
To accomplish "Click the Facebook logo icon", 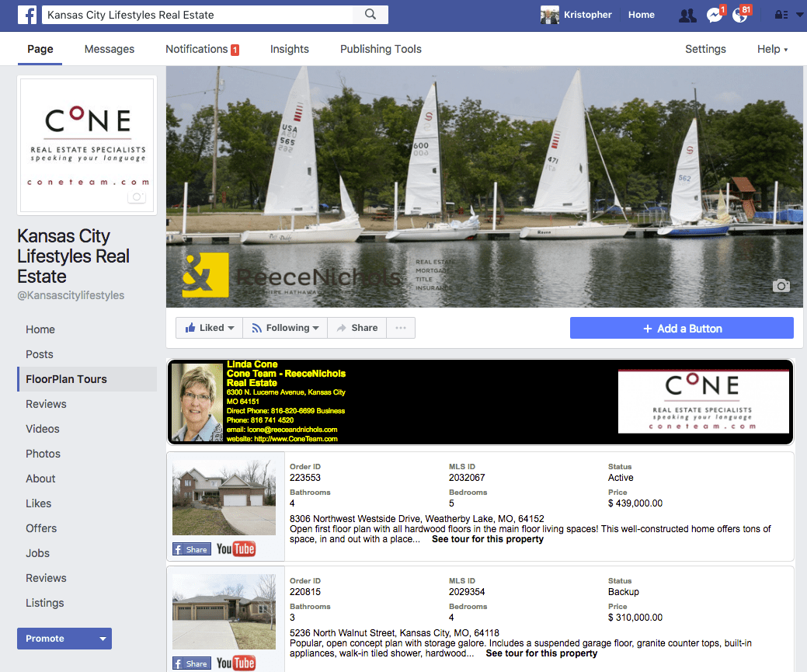I will (26, 15).
